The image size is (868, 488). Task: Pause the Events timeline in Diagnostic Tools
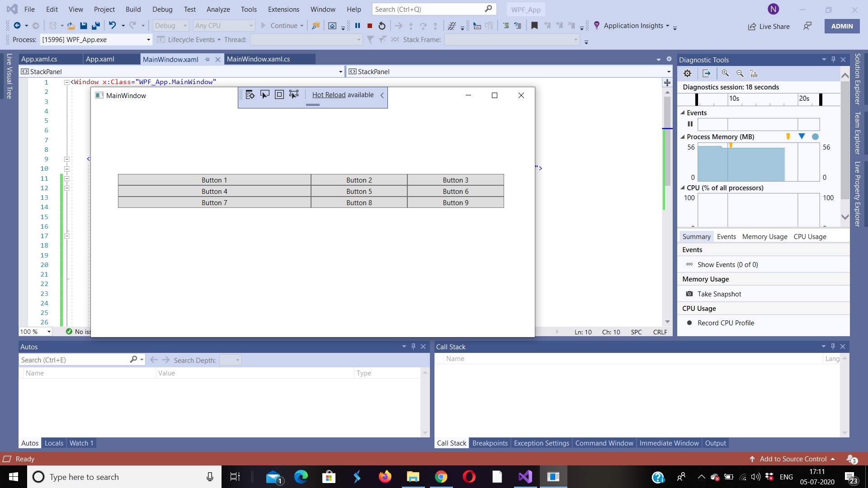pyautogui.click(x=690, y=124)
